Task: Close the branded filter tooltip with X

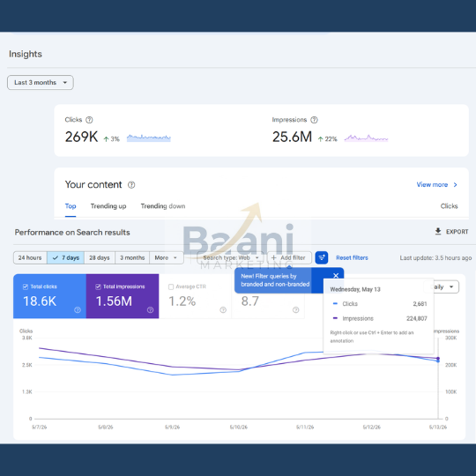Action: (336, 275)
